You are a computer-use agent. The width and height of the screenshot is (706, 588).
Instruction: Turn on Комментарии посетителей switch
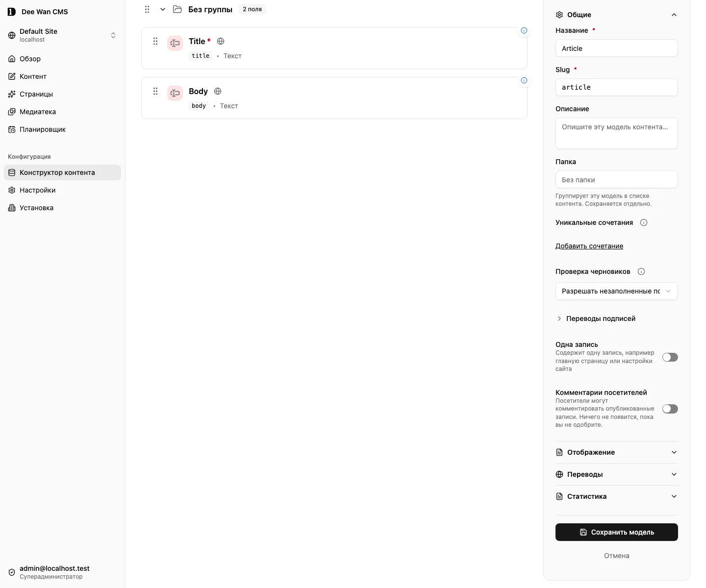tap(670, 409)
